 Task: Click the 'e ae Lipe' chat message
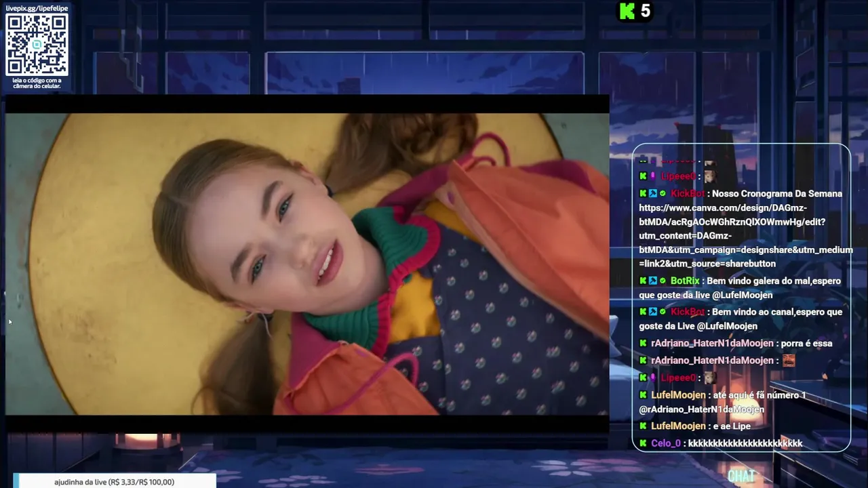[732, 426]
